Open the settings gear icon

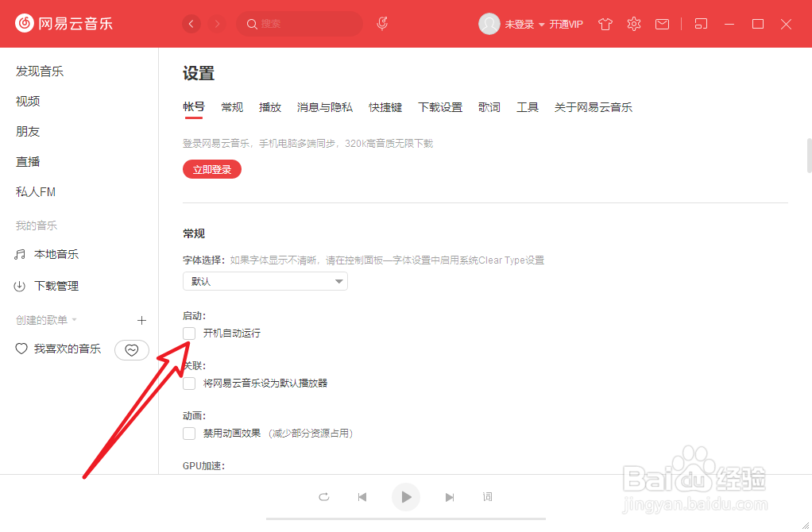[634, 24]
